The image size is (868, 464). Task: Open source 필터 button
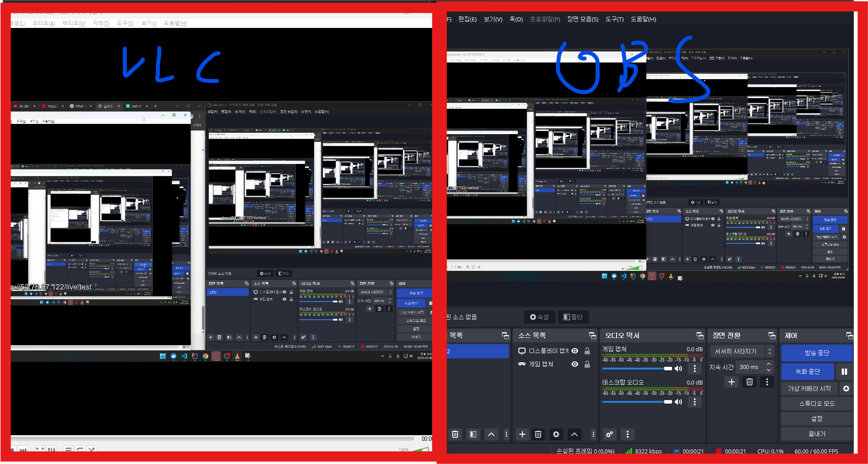pyautogui.click(x=573, y=317)
